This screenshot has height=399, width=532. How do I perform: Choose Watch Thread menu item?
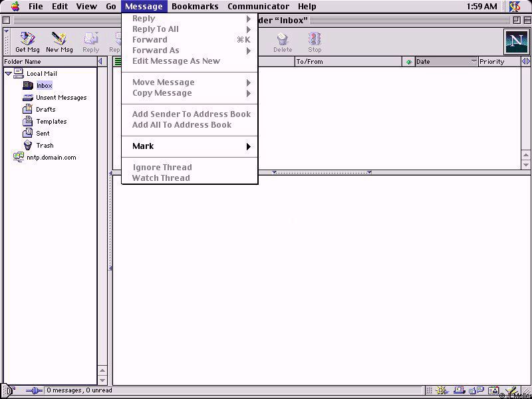pos(190,178)
